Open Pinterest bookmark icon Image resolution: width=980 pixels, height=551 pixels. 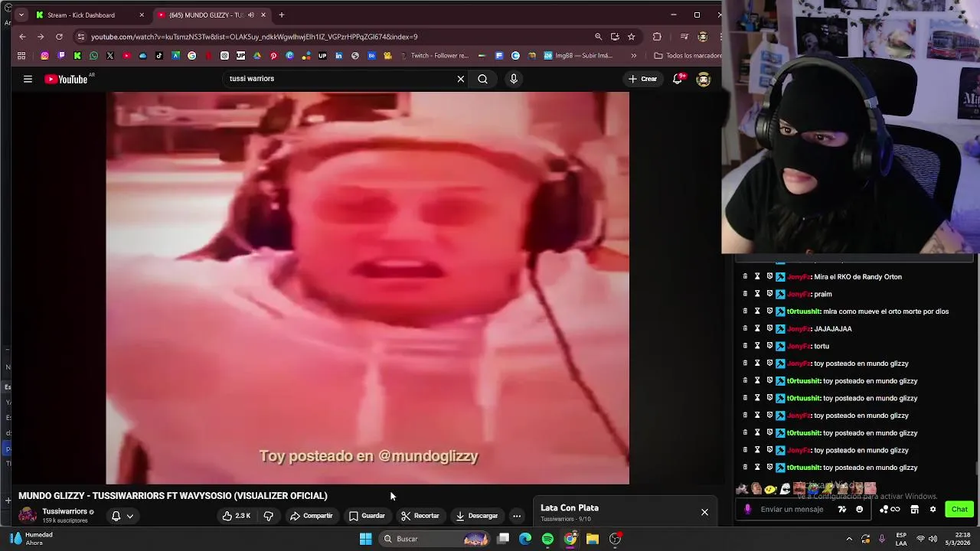pos(273,56)
